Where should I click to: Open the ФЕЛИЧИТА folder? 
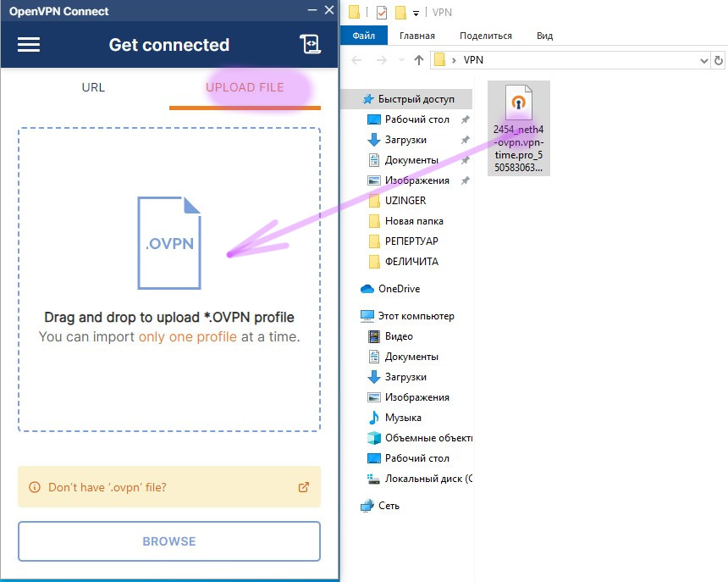[x=411, y=262]
